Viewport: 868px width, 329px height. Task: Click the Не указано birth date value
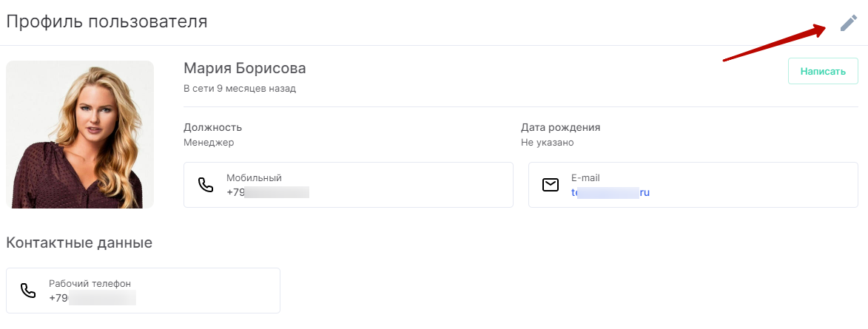(x=547, y=143)
